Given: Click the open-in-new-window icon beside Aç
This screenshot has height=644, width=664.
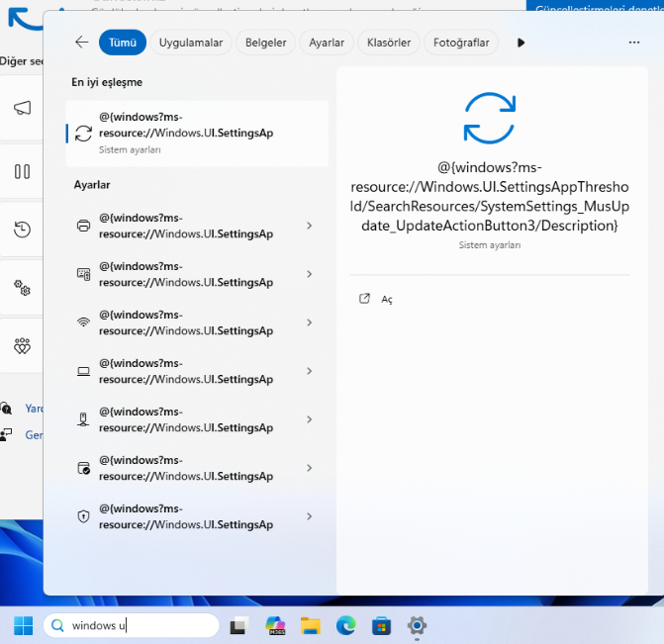Looking at the screenshot, I should [364, 299].
